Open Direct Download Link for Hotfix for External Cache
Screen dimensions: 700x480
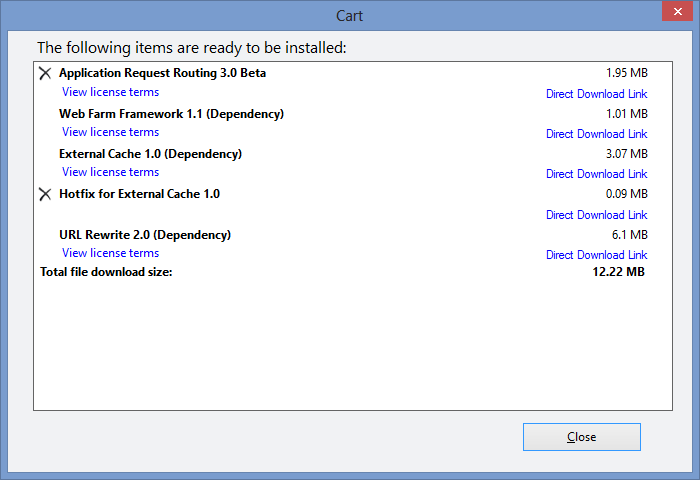tap(596, 215)
